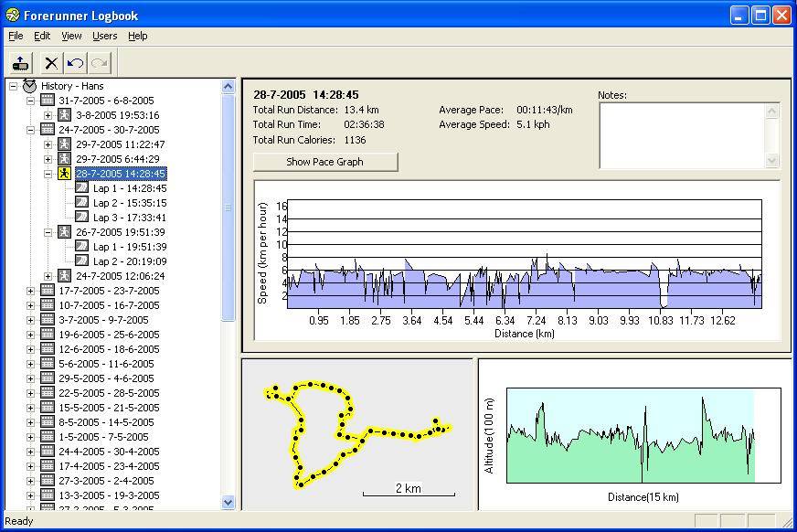Click the runner icon for 3-8-2005 19:53:16
Viewport: 797px width, 532px height.
click(64, 115)
